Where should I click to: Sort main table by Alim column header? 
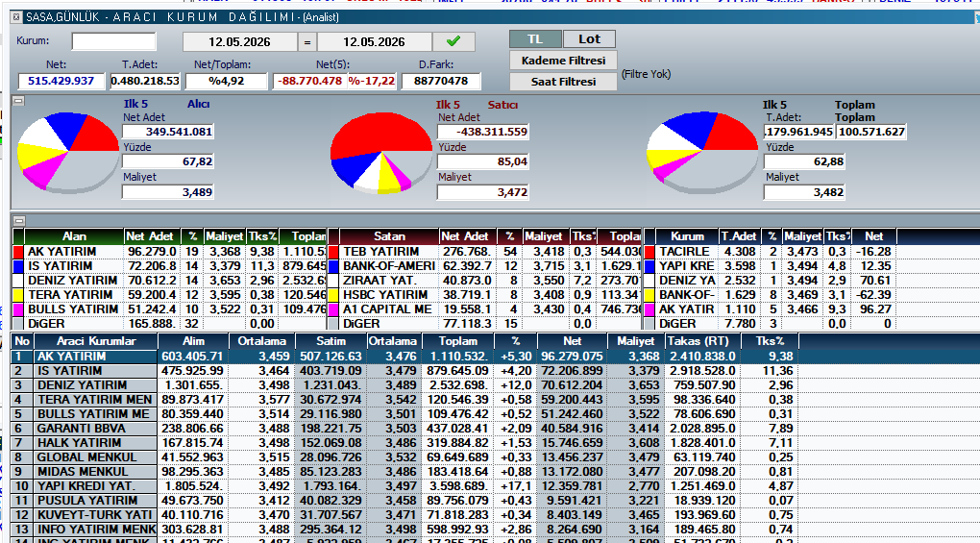pos(193,341)
